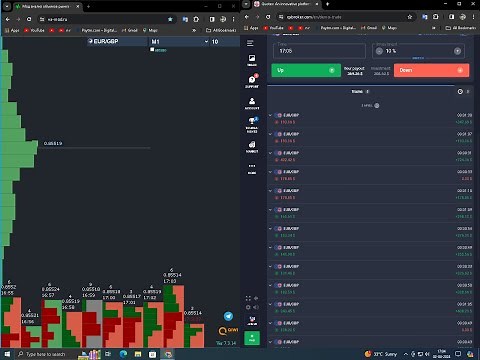This screenshot has width=480, height=360.
Task: Open the extensions puzzle icon in the left window
Action: tap(196, 19)
